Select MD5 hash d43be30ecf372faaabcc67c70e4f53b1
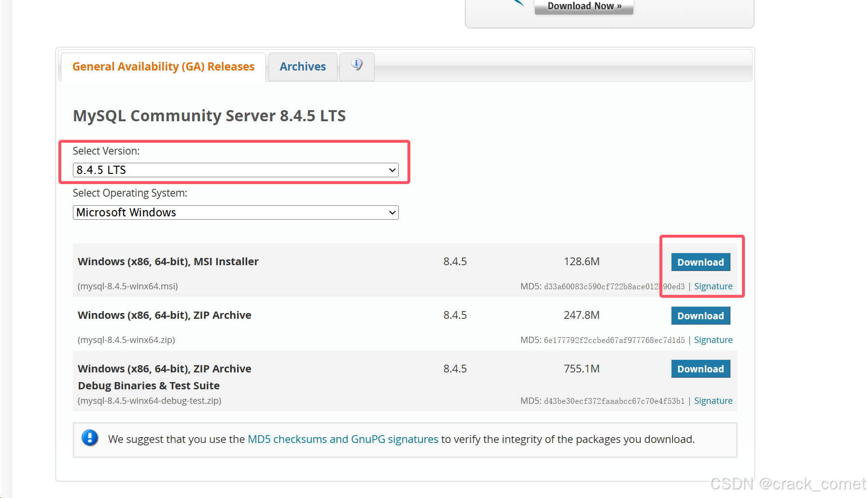This screenshot has height=498, width=868. pyautogui.click(x=614, y=401)
